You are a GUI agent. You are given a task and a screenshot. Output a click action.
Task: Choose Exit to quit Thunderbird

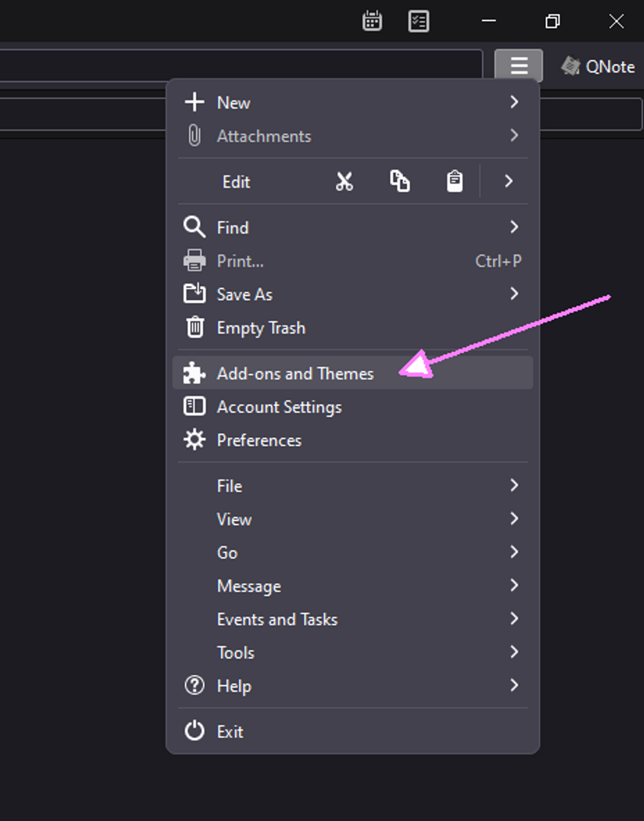pyautogui.click(x=230, y=732)
